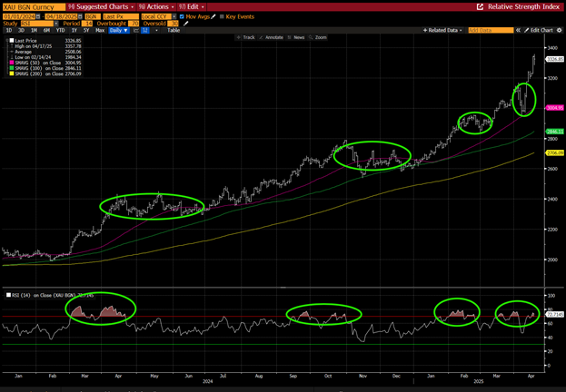Screen dimensions: 566x392
Task: Select the 5Y range tab
Action: pos(86,30)
